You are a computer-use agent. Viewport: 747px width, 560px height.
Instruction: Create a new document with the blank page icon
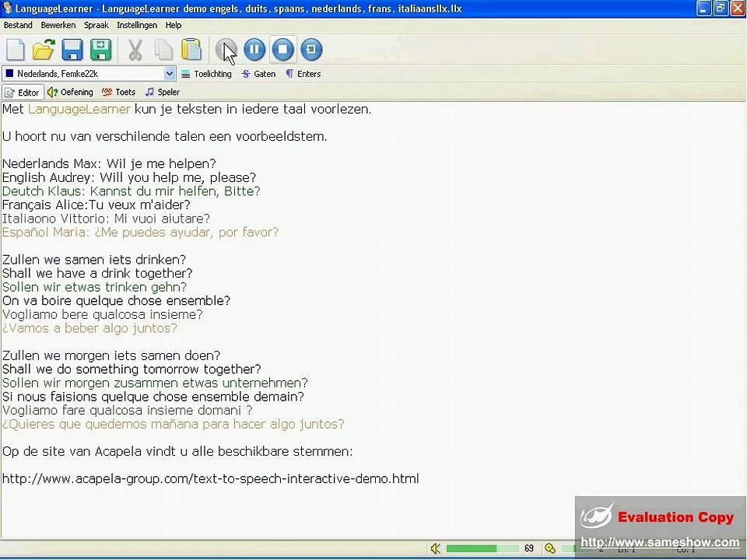point(16,50)
